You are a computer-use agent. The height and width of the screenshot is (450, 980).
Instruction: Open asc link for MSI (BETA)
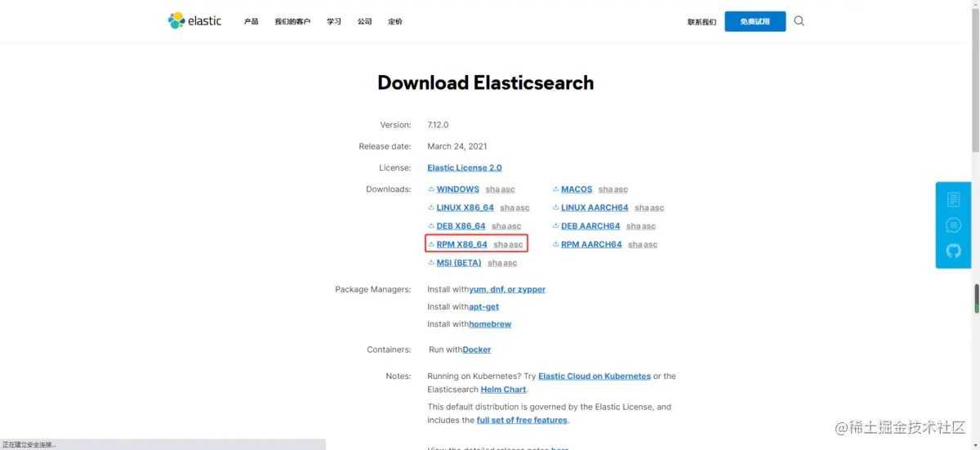(510, 263)
